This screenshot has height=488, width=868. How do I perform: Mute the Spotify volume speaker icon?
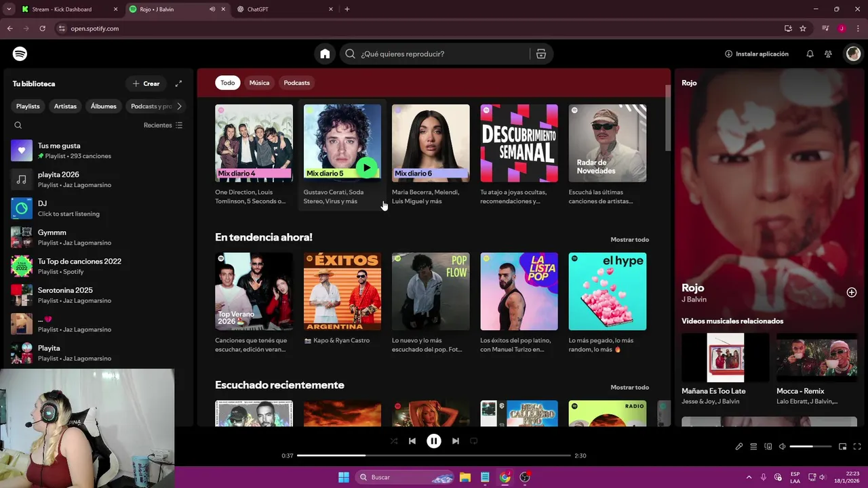pos(783,447)
